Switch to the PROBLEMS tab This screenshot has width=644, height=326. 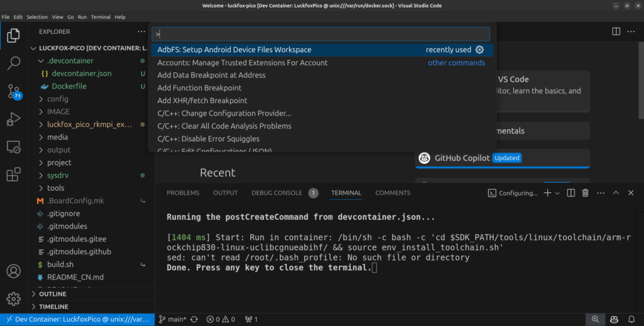coord(183,193)
